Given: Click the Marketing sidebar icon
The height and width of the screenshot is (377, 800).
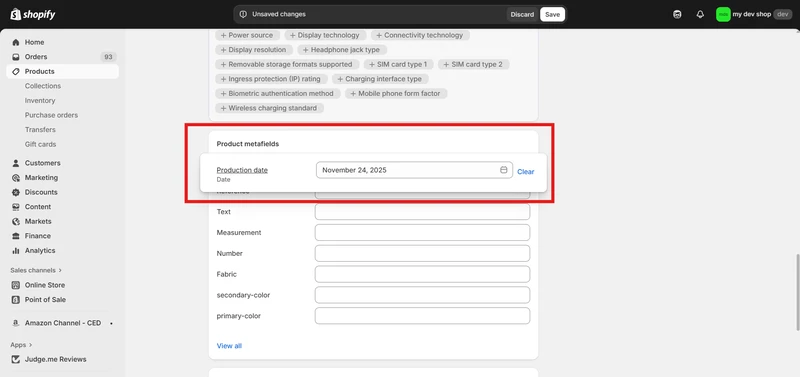Looking at the screenshot, I should point(16,178).
